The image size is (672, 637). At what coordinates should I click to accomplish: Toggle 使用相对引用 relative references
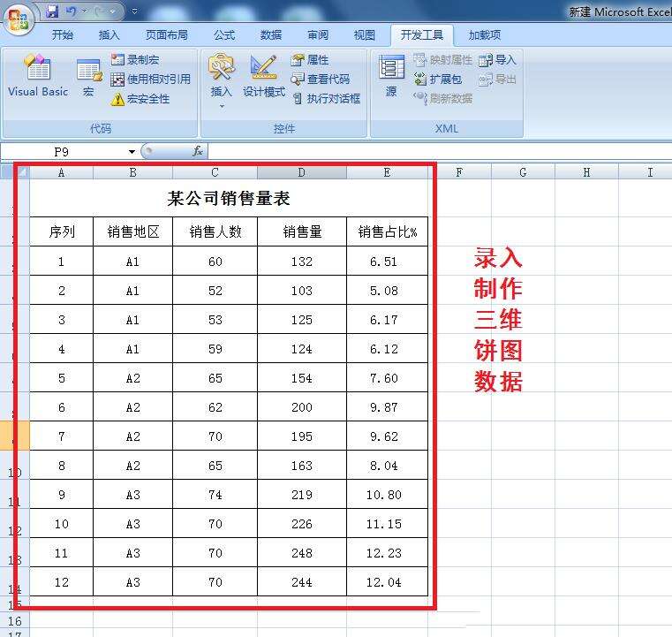[150, 79]
